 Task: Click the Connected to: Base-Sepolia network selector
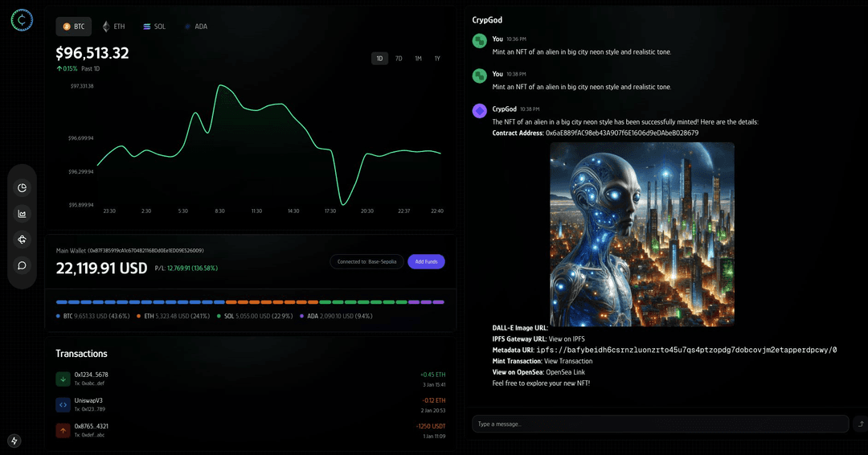366,261
